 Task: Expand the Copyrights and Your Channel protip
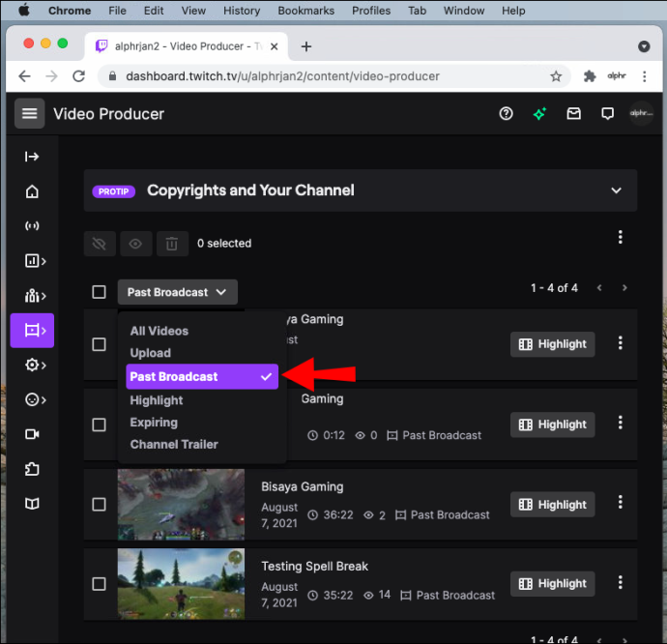coord(616,190)
